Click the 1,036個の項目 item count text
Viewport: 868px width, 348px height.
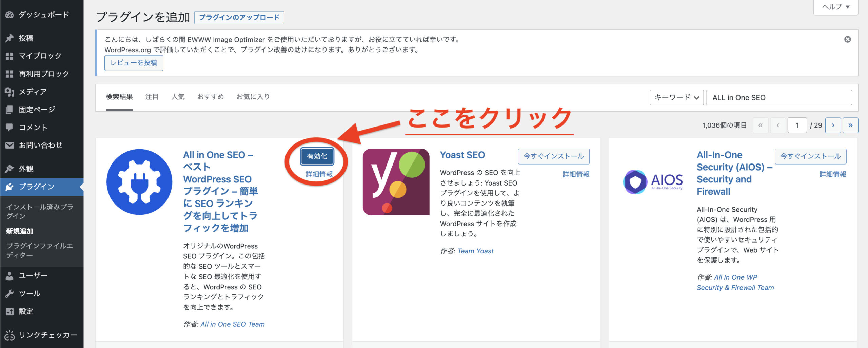pyautogui.click(x=725, y=125)
